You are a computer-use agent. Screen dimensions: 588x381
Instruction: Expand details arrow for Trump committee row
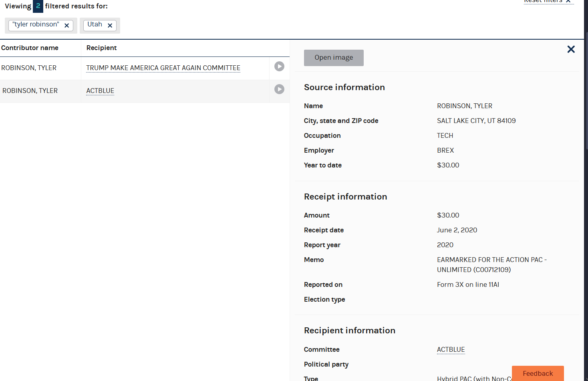279,67
